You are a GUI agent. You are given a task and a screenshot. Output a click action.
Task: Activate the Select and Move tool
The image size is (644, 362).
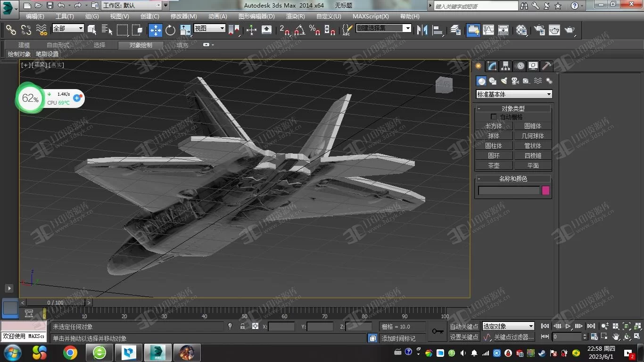click(x=155, y=30)
